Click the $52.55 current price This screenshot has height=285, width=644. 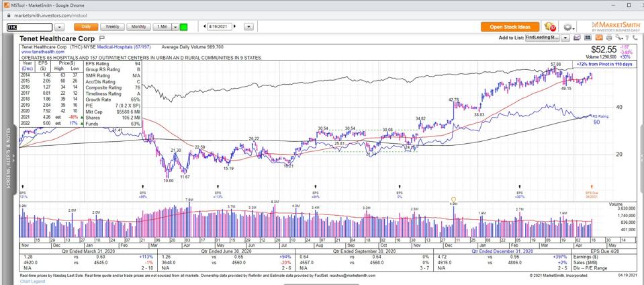604,49
